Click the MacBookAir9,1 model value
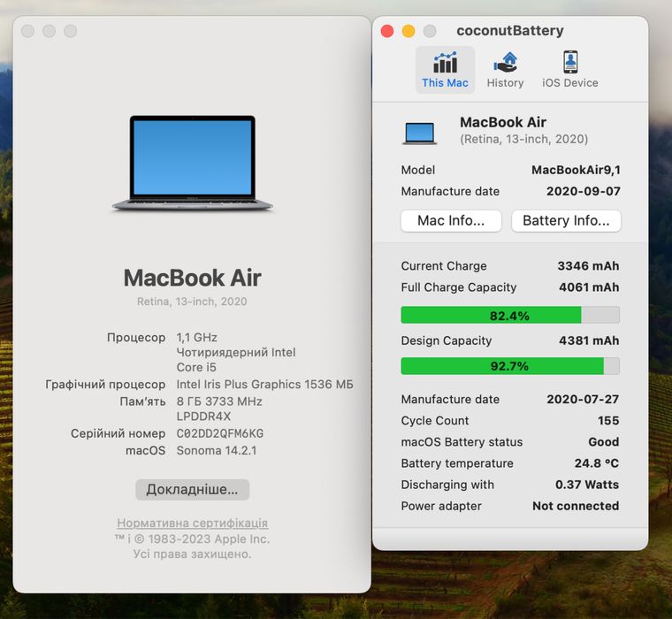The height and width of the screenshot is (619, 672). tap(576, 170)
